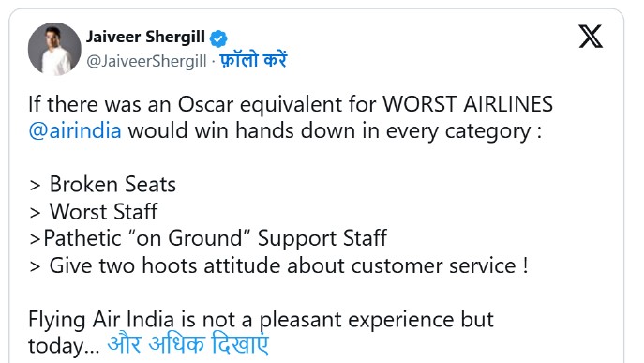Open the X logo in the tweet corner
The width and height of the screenshot is (644, 363).
pyautogui.click(x=591, y=37)
